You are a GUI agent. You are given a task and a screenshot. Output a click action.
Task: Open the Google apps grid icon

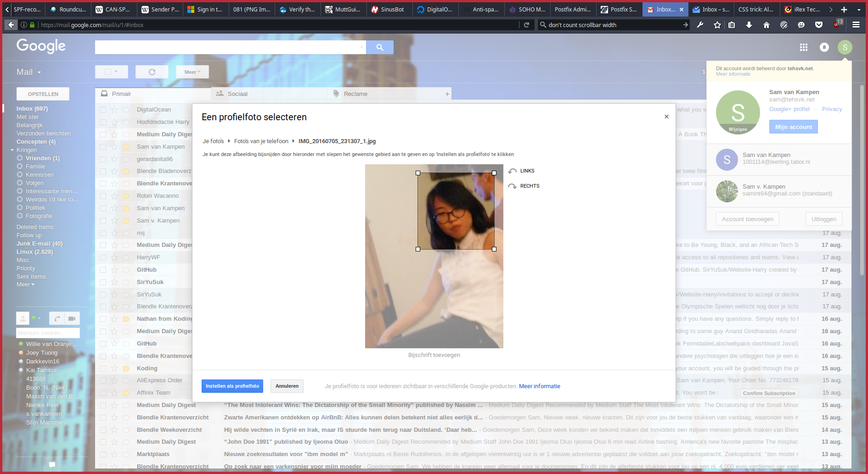click(x=803, y=47)
